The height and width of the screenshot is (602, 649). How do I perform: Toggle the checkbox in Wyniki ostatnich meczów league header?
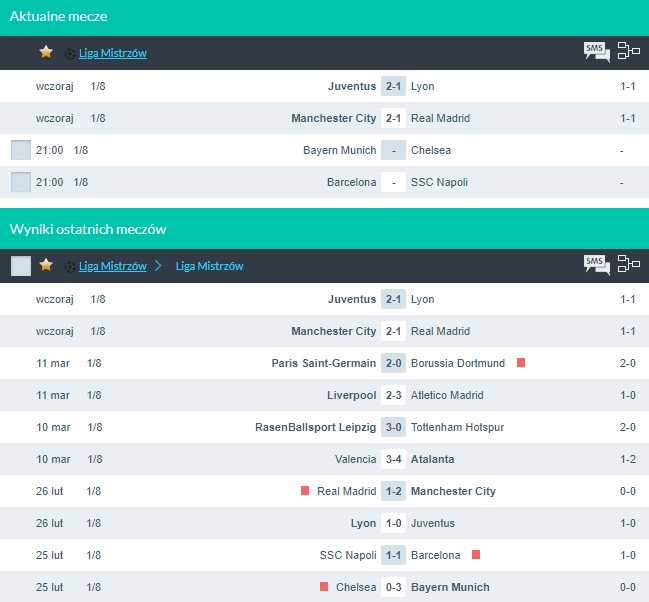[21, 266]
